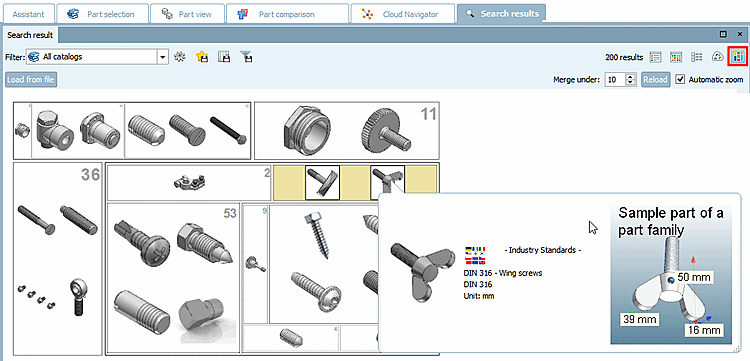Toggle the Automatic zoom checkbox

(x=680, y=79)
